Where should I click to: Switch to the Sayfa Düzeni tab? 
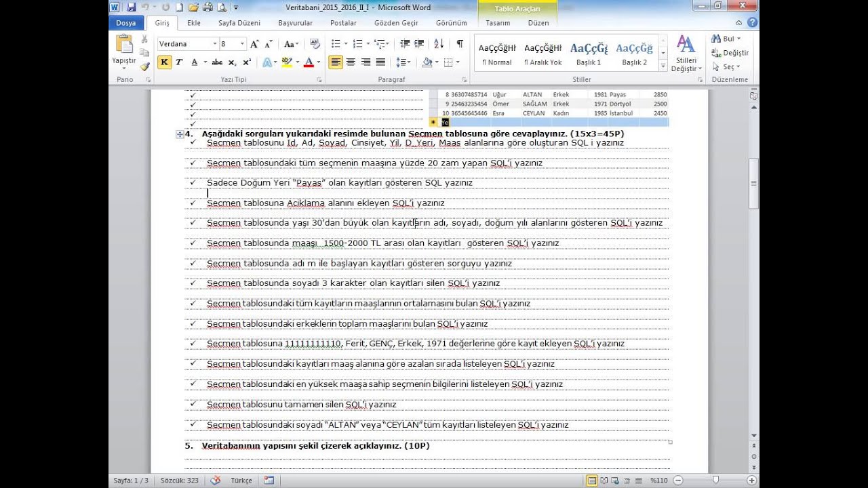(239, 22)
